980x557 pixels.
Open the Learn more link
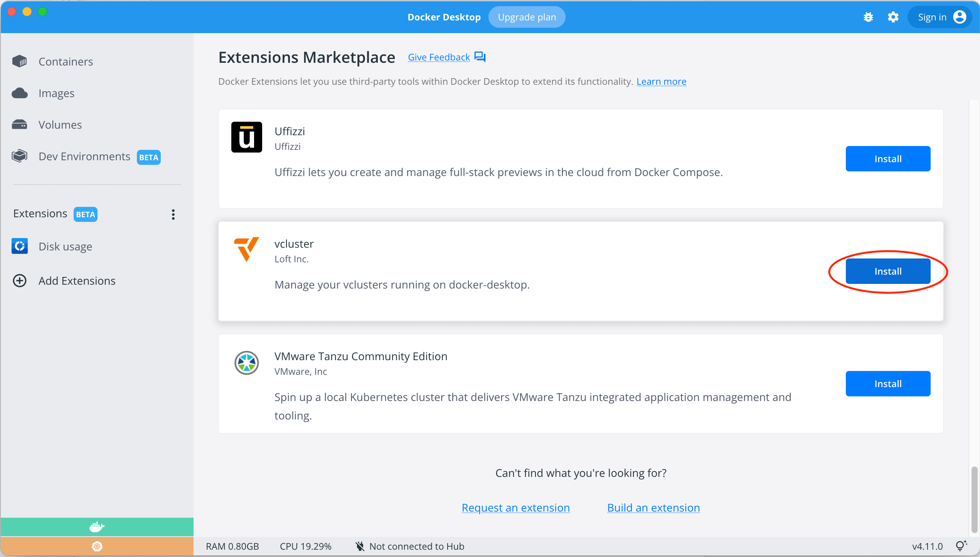tap(662, 81)
